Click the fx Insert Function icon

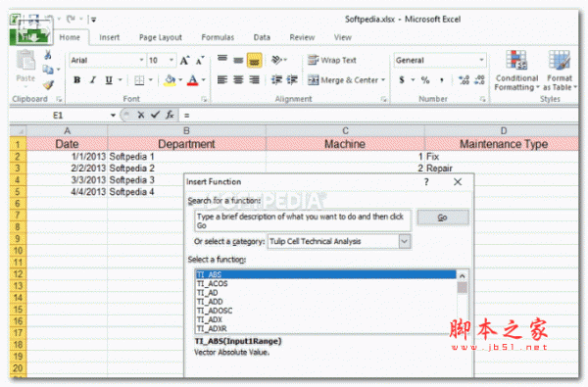click(x=170, y=116)
